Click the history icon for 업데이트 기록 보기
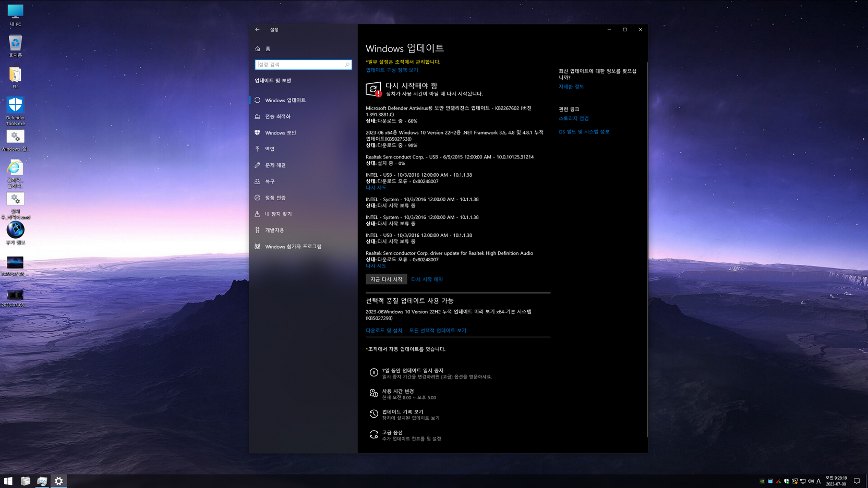868x488 pixels. (373, 414)
